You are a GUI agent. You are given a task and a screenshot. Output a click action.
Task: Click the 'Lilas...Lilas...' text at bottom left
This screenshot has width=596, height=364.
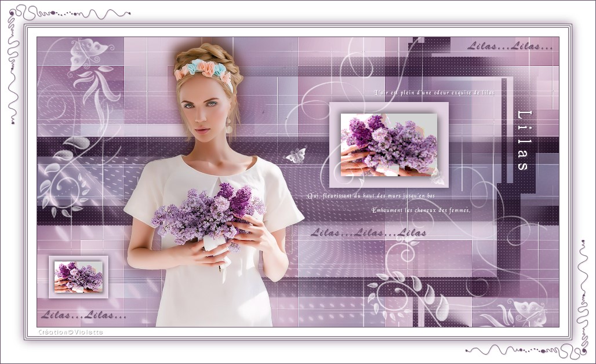coord(83,315)
